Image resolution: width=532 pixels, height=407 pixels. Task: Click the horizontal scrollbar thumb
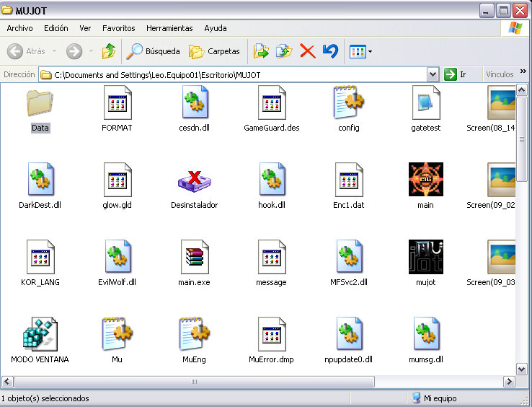[195, 381]
